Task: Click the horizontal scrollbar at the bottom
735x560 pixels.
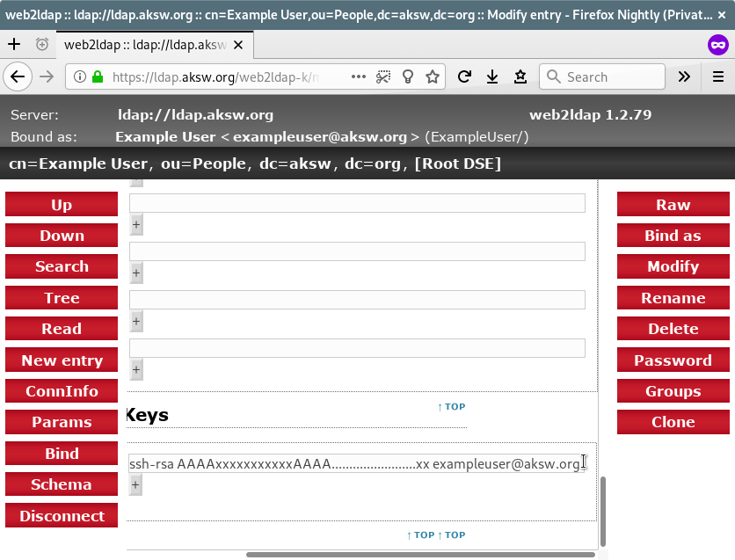Action: [x=420, y=555]
